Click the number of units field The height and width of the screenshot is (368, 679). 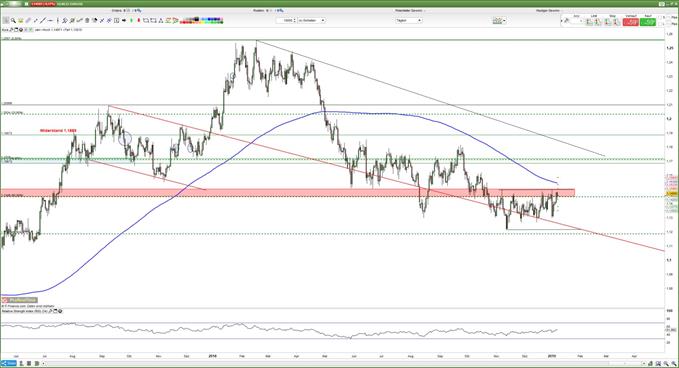click(286, 20)
